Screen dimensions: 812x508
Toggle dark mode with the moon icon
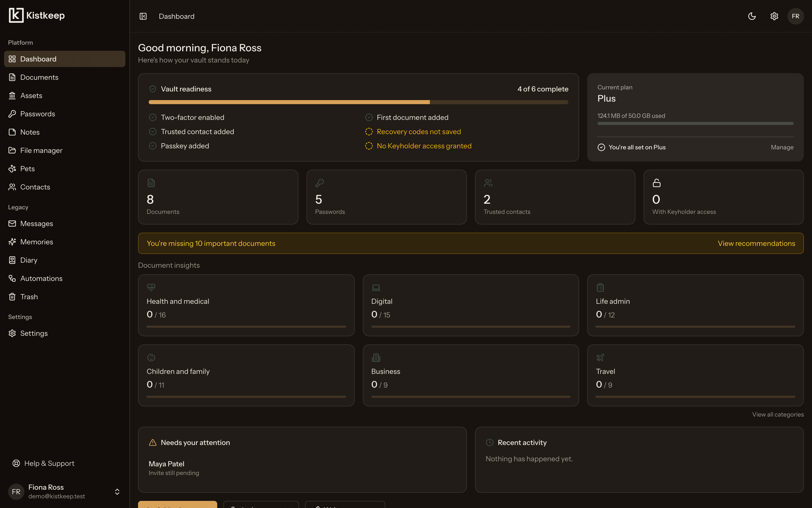752,16
